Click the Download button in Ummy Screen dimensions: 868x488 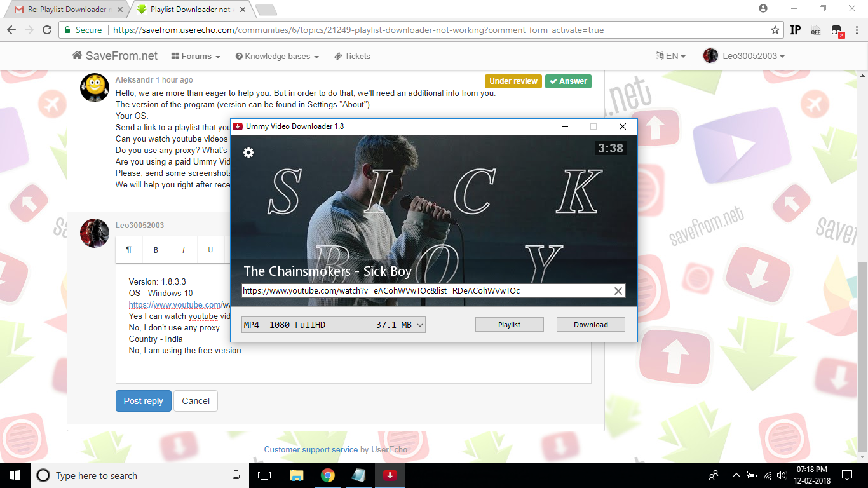591,325
